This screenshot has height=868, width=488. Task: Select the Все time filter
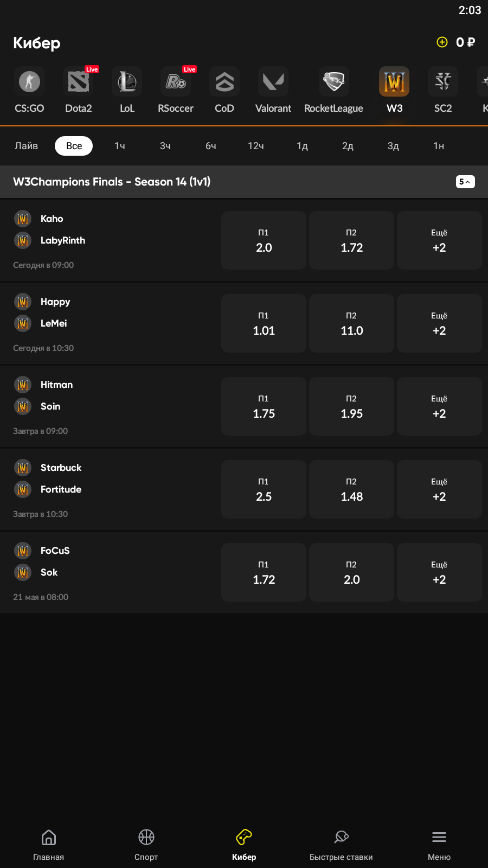(x=74, y=146)
